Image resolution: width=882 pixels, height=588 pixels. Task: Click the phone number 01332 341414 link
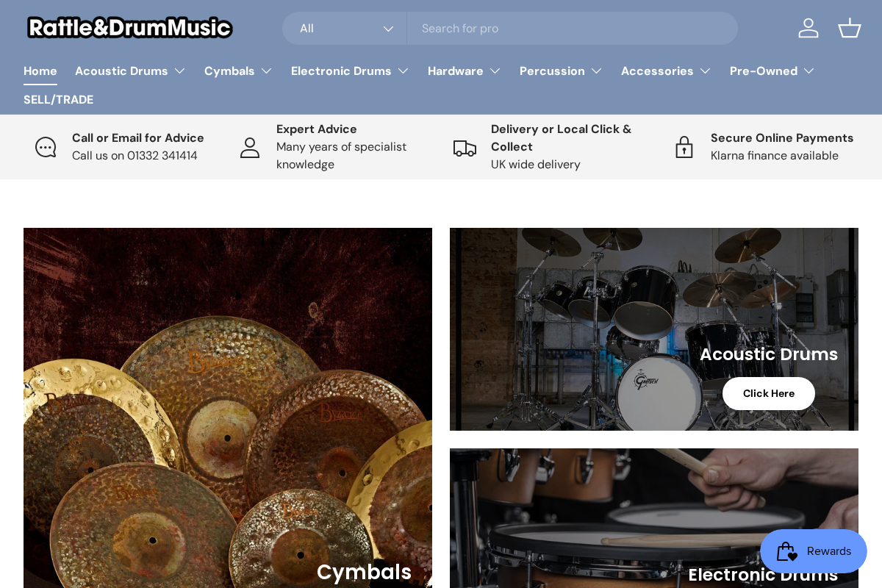162,155
